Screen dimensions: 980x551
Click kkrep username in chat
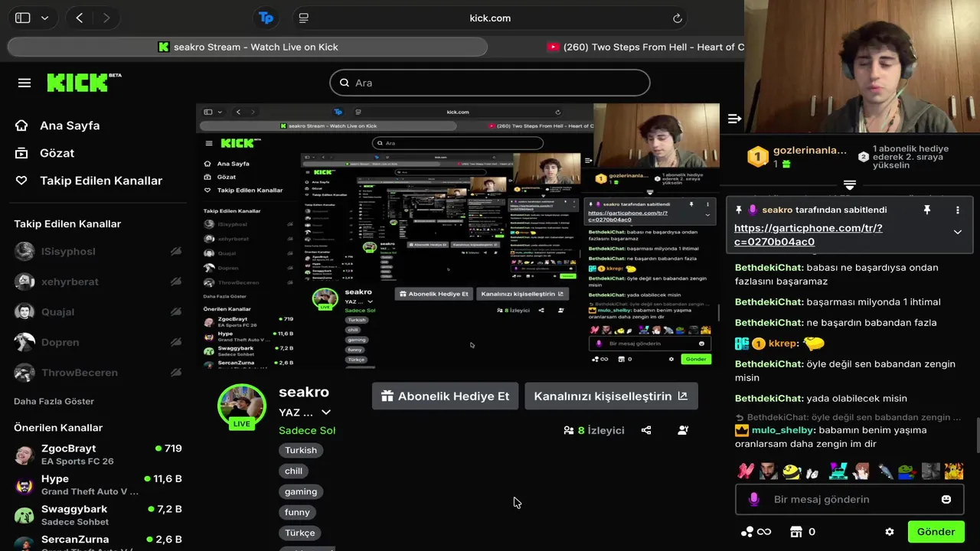point(781,344)
